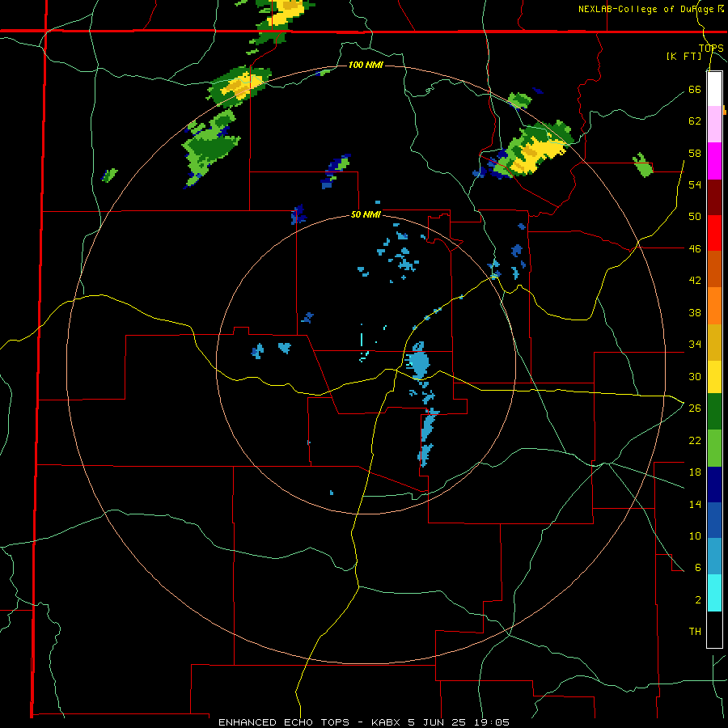Click the legend value "54"

695,184
